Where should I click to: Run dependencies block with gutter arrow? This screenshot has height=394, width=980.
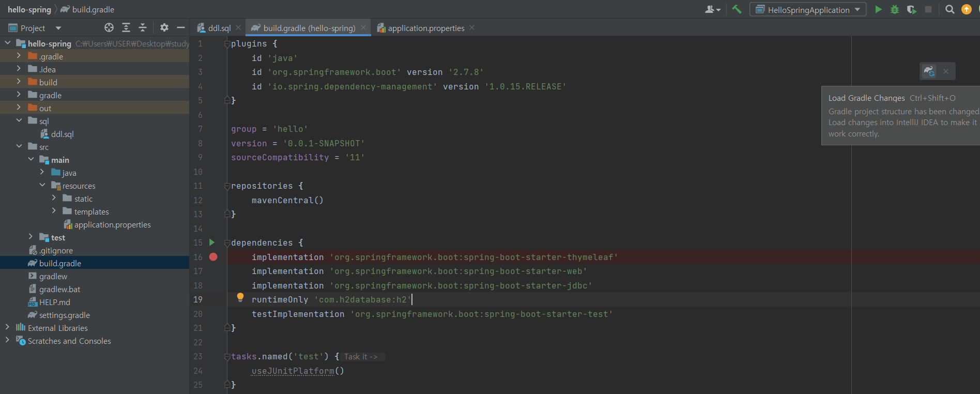click(211, 243)
